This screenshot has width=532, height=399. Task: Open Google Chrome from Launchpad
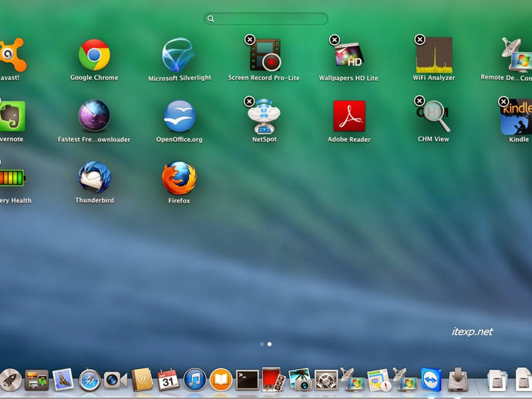tap(94, 55)
